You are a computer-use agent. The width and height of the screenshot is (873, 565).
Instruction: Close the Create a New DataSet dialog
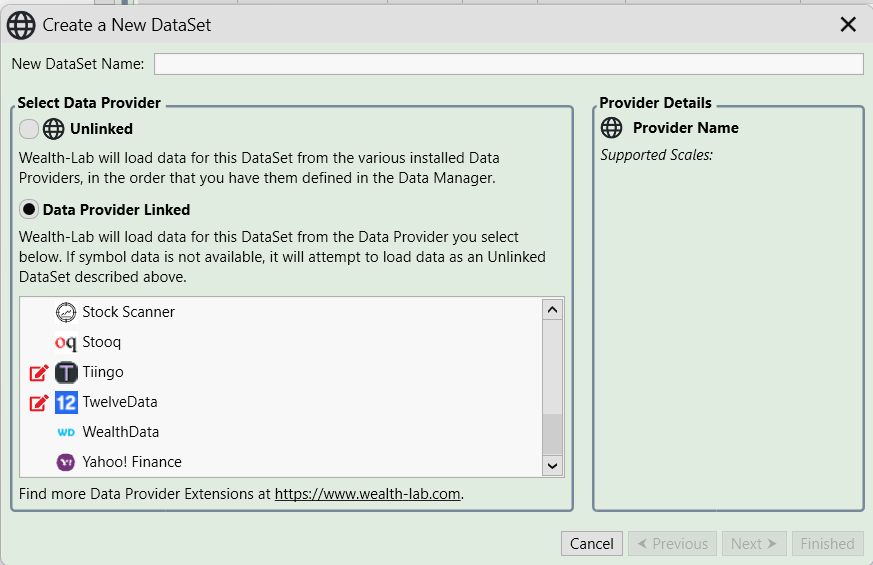coord(848,25)
